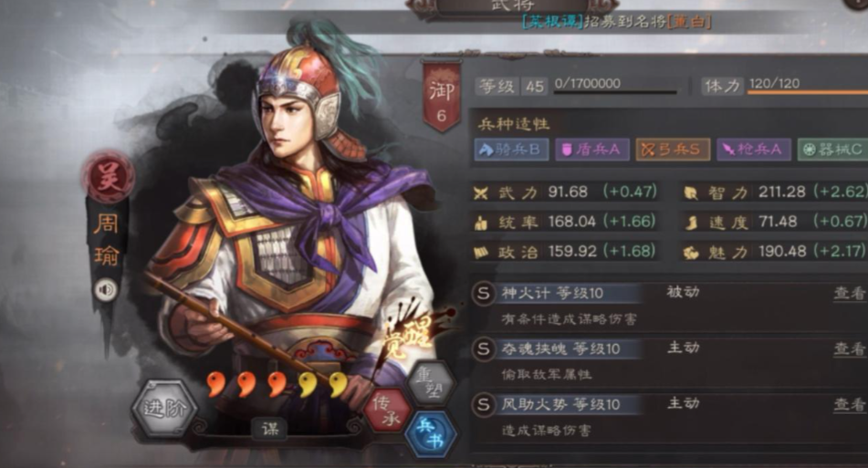Open the 兵书 blue hexagon icon

[x=431, y=433]
